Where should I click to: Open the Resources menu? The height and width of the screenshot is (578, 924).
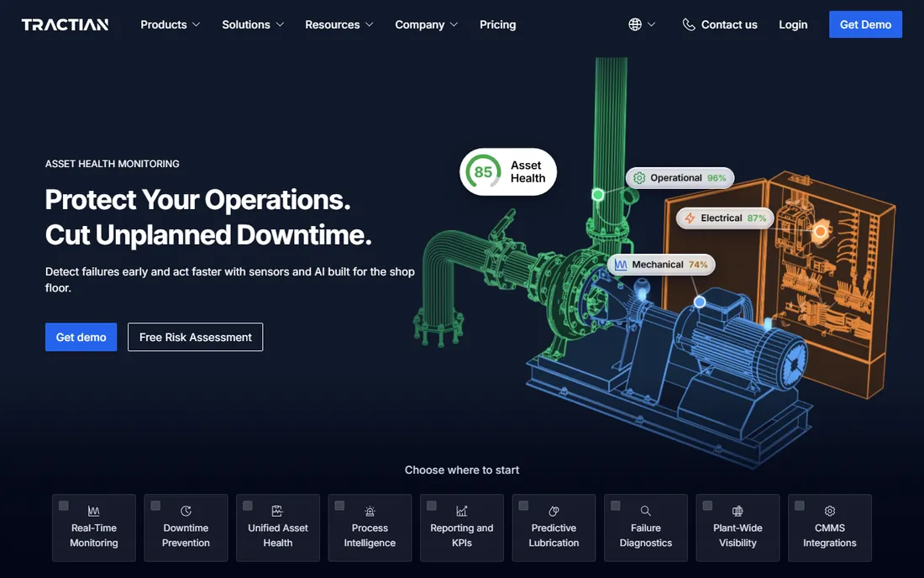339,24
